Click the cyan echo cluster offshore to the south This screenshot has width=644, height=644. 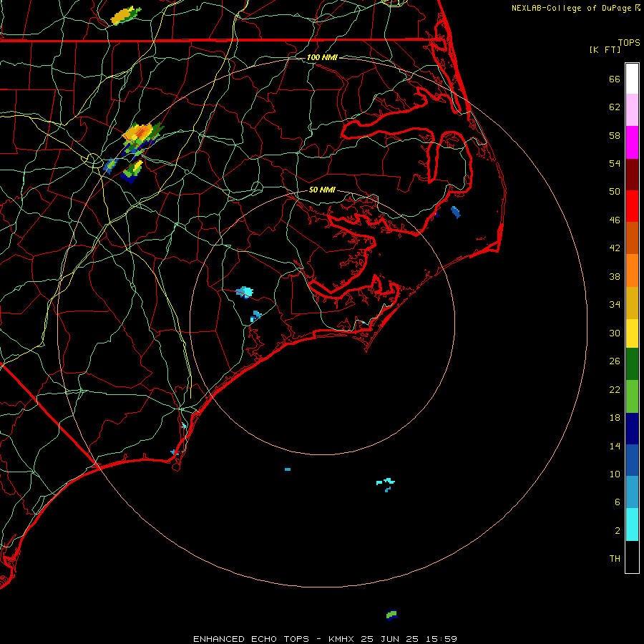(386, 483)
